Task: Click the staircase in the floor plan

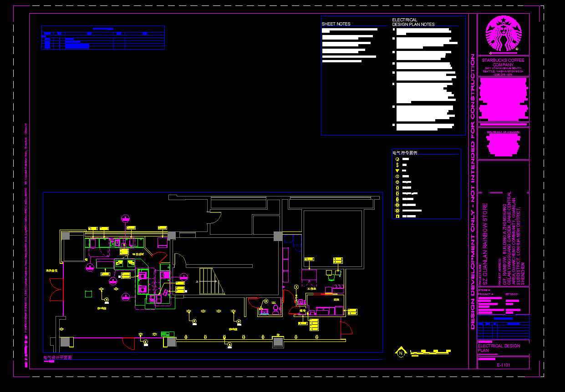Action: click(x=210, y=281)
